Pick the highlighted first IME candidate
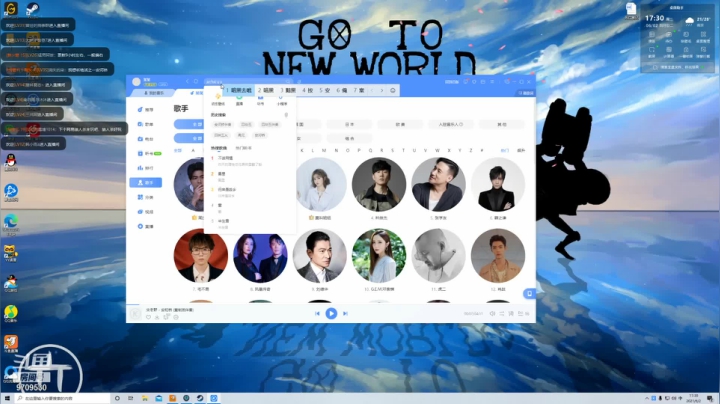The height and width of the screenshot is (404, 720). 239,90
